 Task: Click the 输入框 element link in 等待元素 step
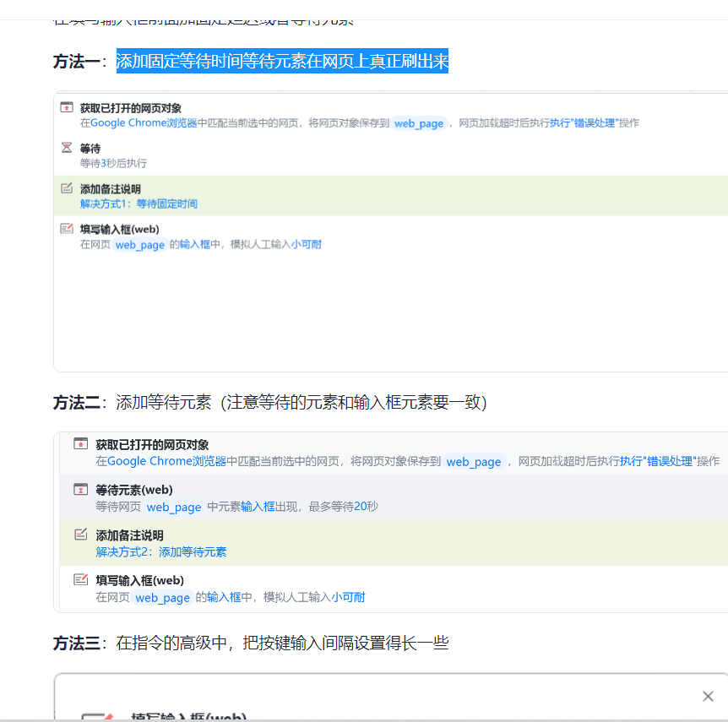pos(258,507)
